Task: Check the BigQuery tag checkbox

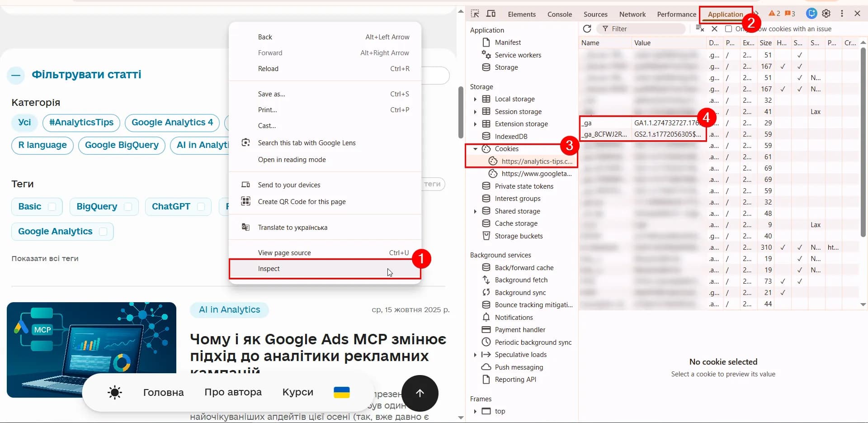Action: (128, 207)
